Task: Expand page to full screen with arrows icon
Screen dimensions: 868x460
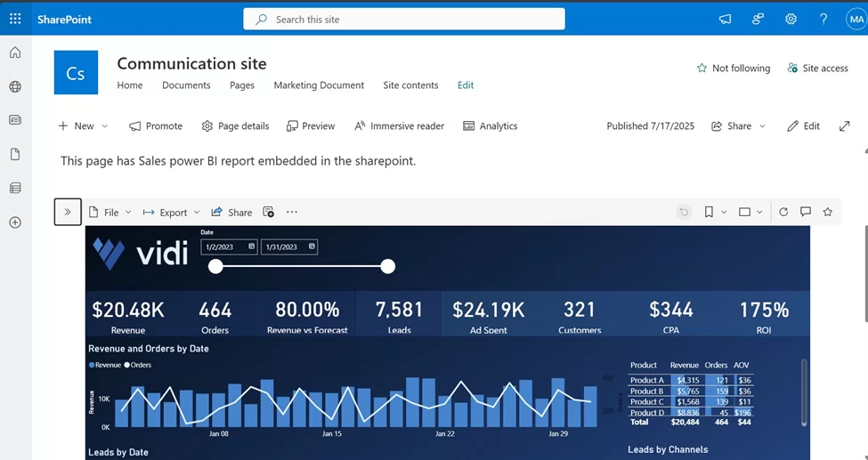Action: click(x=844, y=126)
